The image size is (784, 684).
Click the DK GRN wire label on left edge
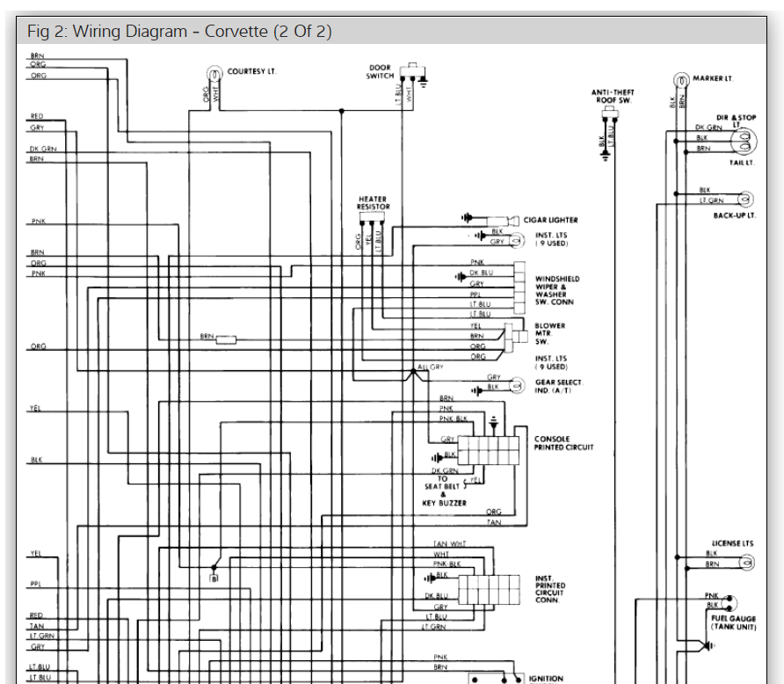43,149
